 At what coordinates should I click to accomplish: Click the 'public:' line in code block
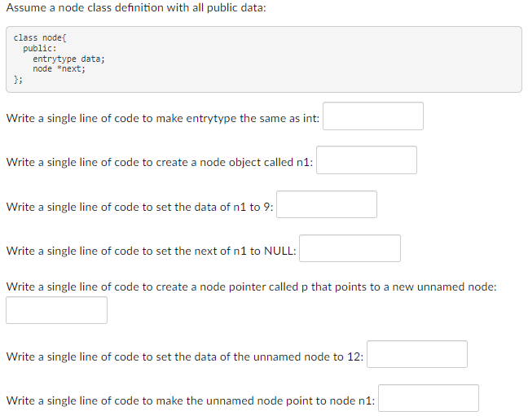click(40, 48)
